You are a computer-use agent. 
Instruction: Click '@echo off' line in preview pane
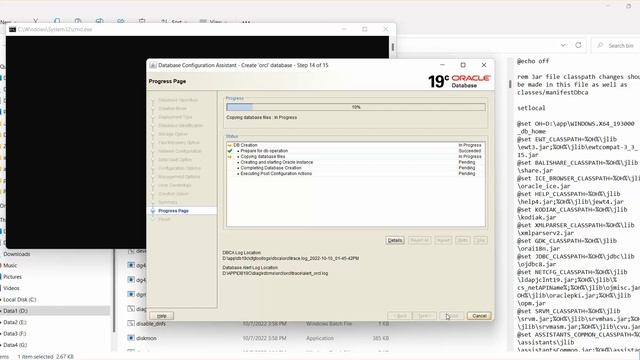533,61
